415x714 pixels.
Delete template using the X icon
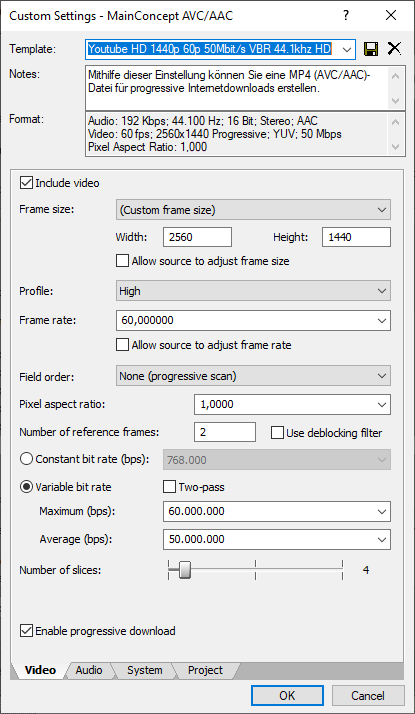394,49
